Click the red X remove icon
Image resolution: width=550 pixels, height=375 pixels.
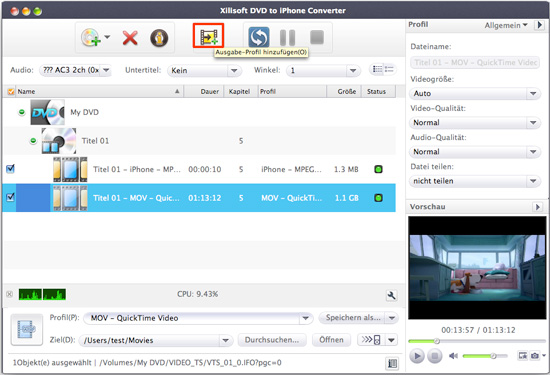pyautogui.click(x=130, y=38)
